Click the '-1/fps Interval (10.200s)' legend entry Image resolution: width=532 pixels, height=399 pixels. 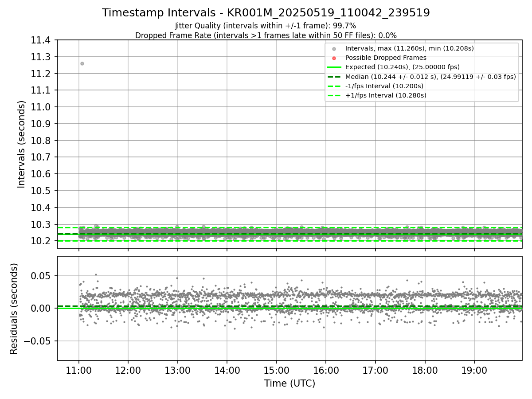(384, 86)
